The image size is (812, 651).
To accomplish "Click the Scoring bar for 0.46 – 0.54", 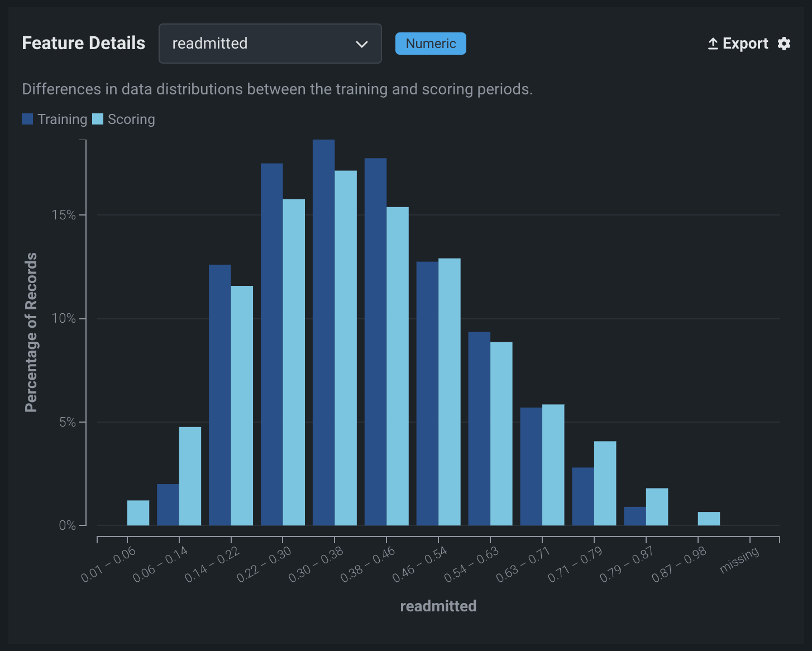I will pyautogui.click(x=450, y=391).
